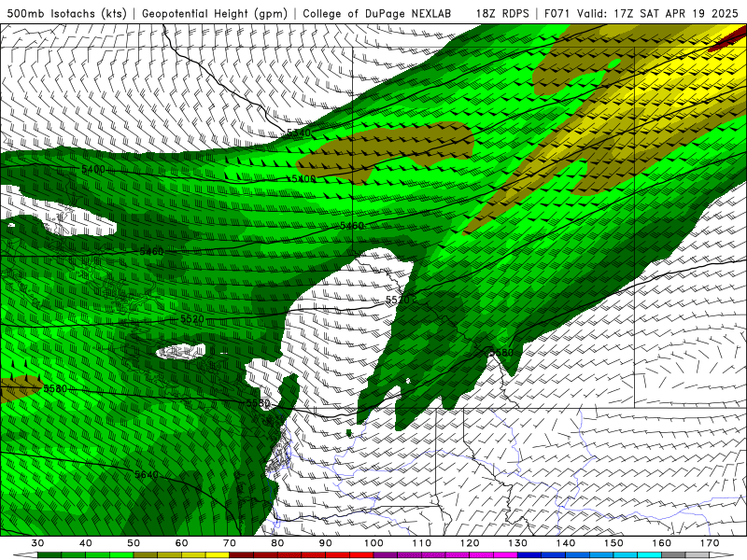This screenshot has height=560, width=747.
Task: Click the 90 value on the color bar
Action: pyautogui.click(x=325, y=543)
